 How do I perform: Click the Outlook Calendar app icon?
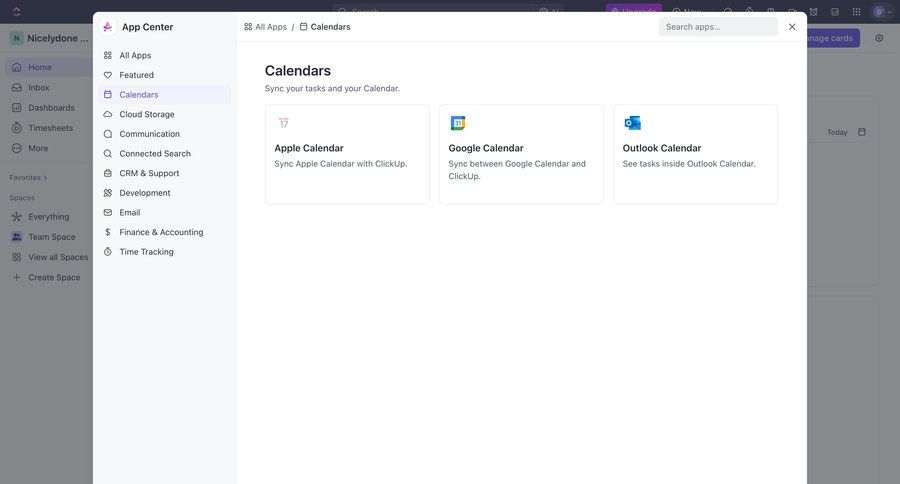tap(632, 123)
